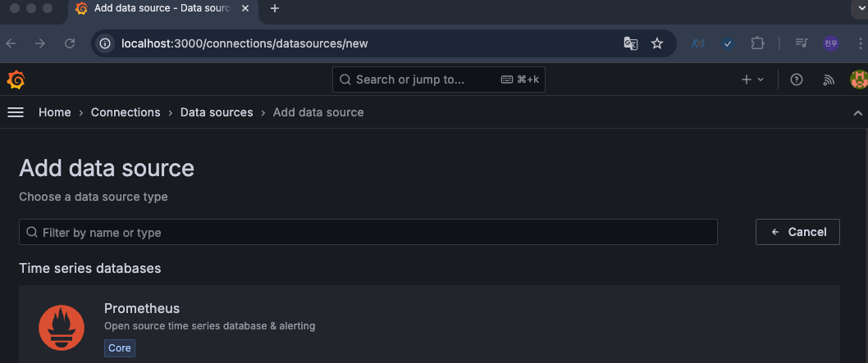The image size is (868, 363).
Task: Click the blue brackets extension icon
Action: (698, 43)
